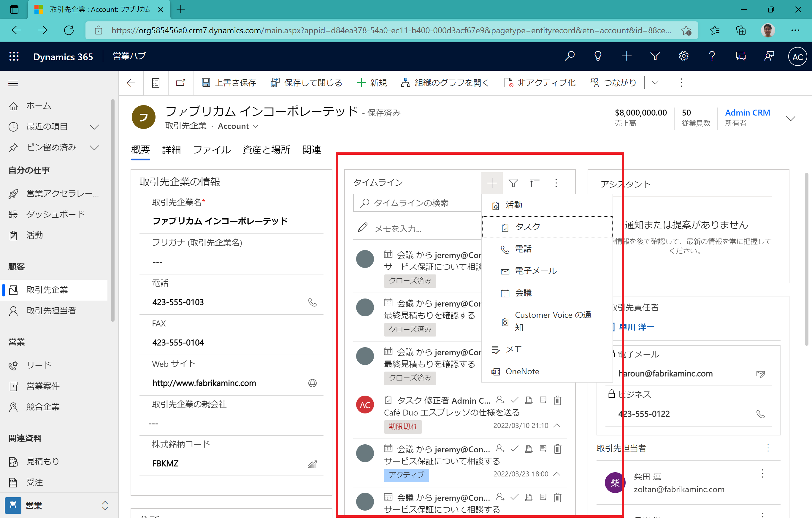
Task: Click the browser address bar URL
Action: coord(391,30)
